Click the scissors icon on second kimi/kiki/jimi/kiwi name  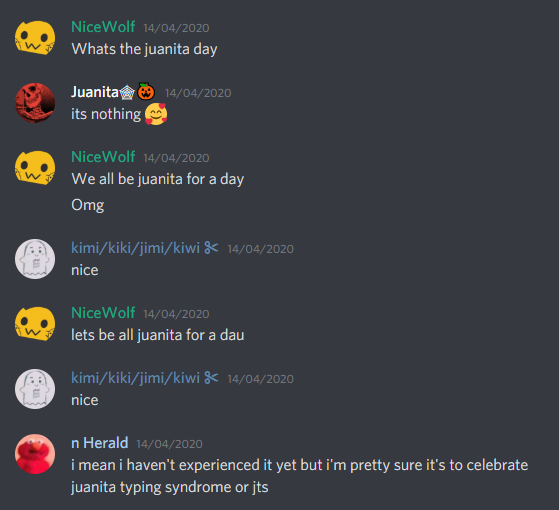tap(211, 377)
